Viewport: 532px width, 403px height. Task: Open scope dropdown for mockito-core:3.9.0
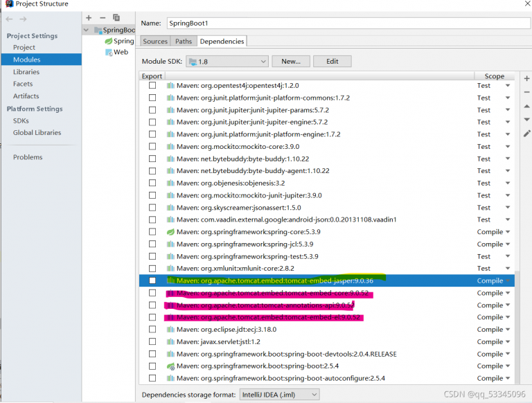pyautogui.click(x=508, y=147)
